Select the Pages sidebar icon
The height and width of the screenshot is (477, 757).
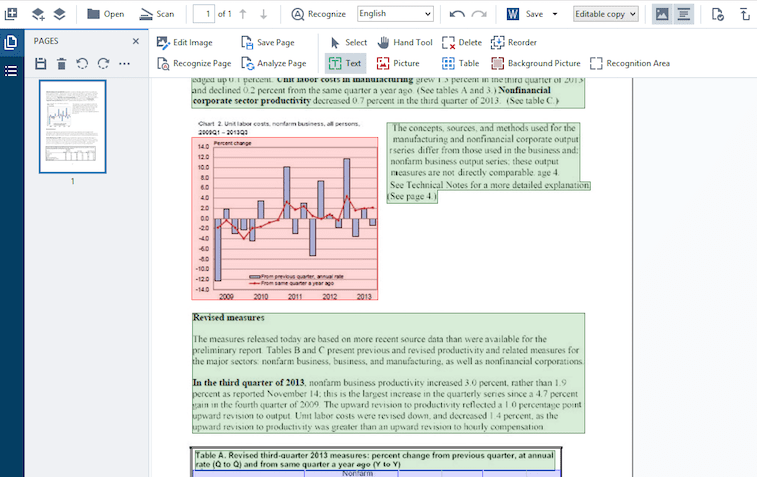click(11, 42)
